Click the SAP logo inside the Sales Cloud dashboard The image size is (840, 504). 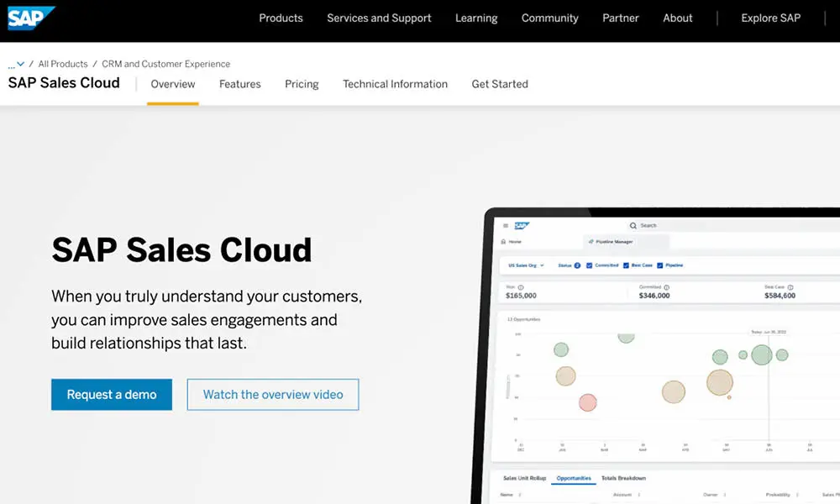pyautogui.click(x=522, y=224)
